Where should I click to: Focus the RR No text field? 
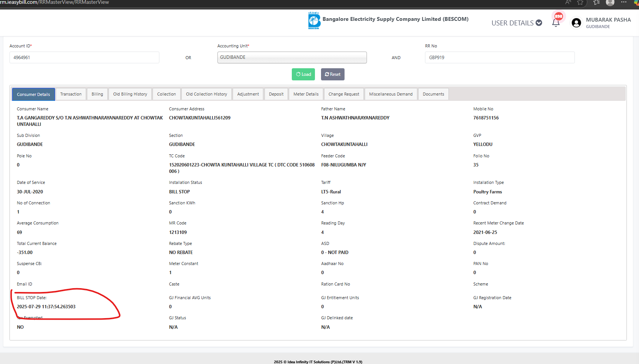499,58
